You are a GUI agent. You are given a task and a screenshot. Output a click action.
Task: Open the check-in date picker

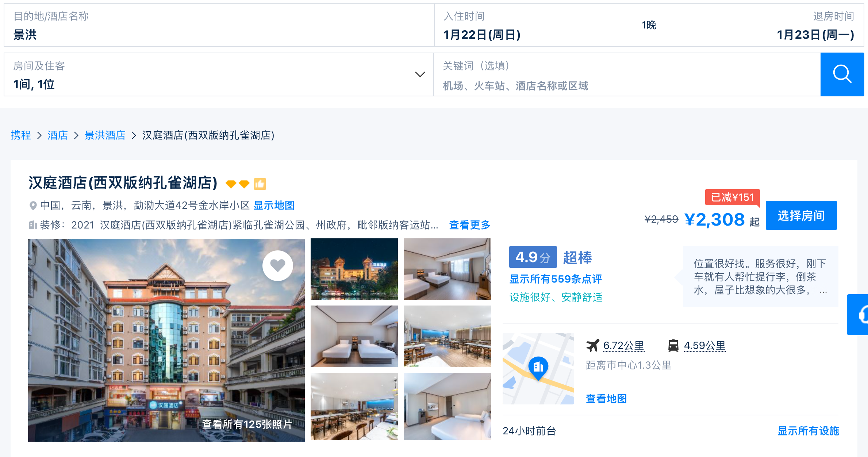click(482, 34)
